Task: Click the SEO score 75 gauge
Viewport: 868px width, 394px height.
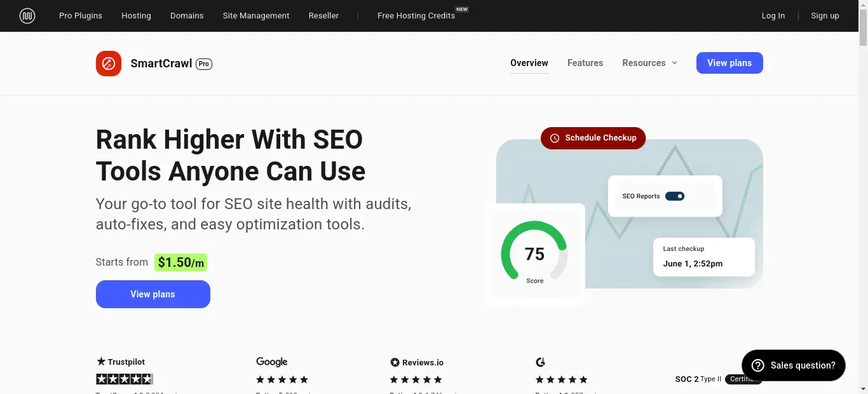Action: coord(534,254)
